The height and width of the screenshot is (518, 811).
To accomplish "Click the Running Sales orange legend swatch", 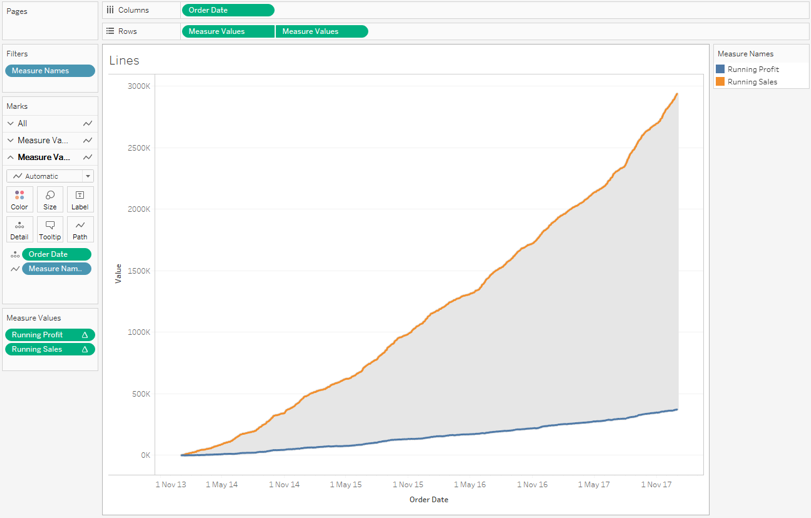I will (x=721, y=82).
